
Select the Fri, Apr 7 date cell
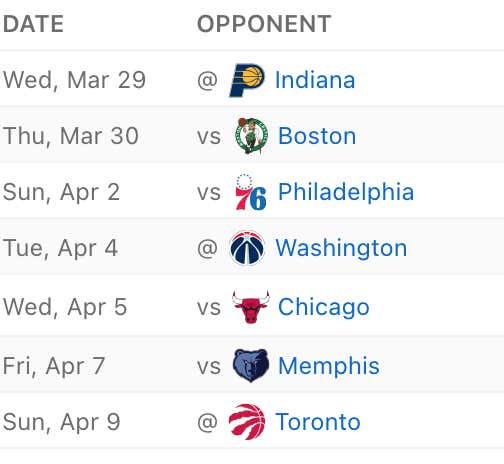pyautogui.click(x=54, y=366)
